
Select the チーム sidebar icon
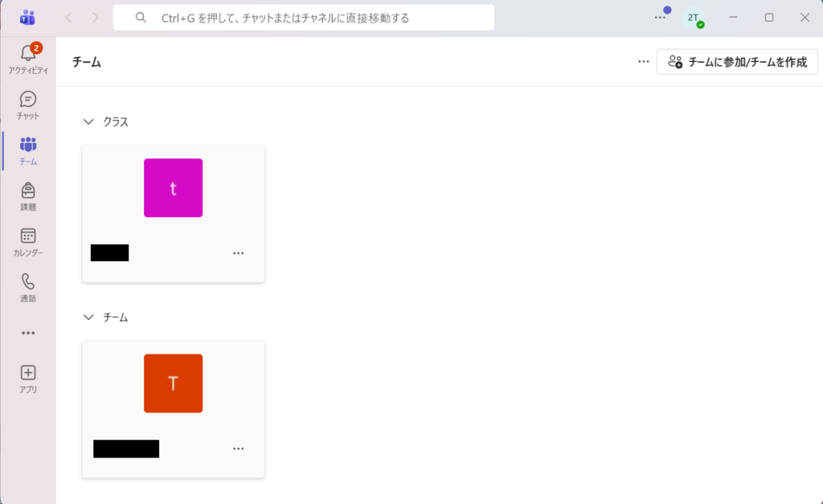28,149
